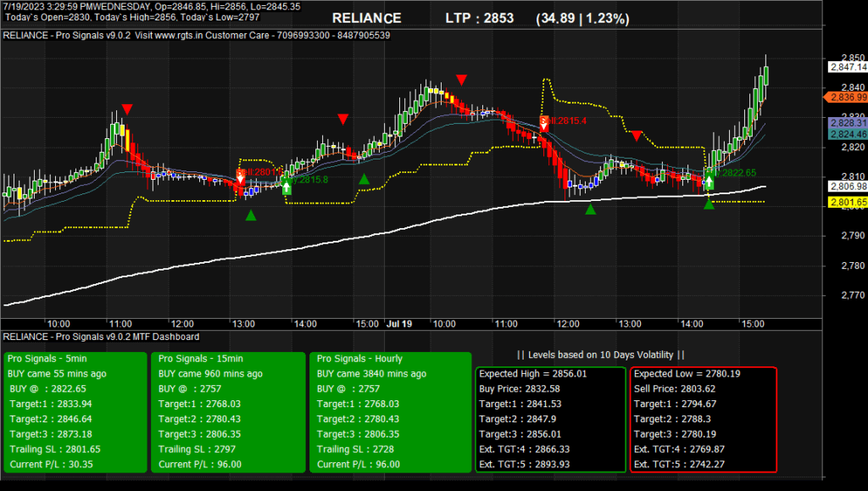Click 'Target:3 : 2856.01'

[520, 434]
